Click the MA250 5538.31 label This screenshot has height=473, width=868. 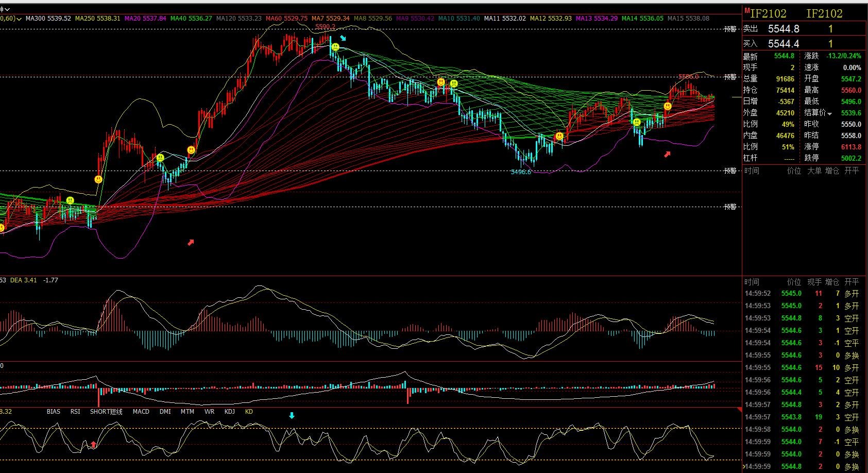98,19
